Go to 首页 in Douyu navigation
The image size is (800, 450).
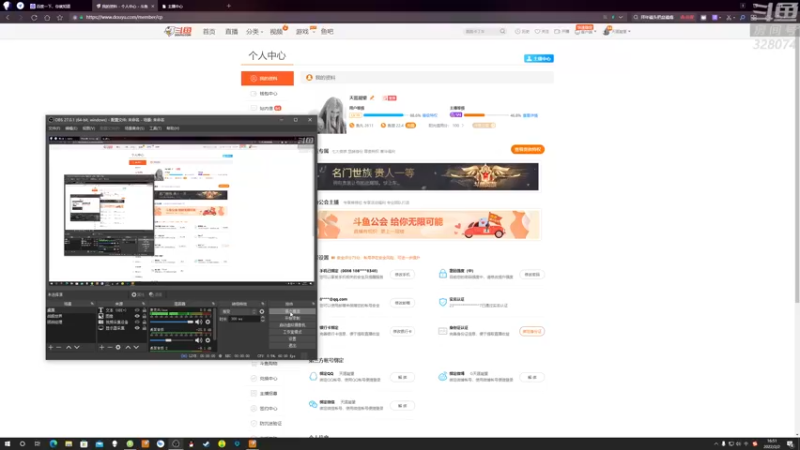click(209, 32)
